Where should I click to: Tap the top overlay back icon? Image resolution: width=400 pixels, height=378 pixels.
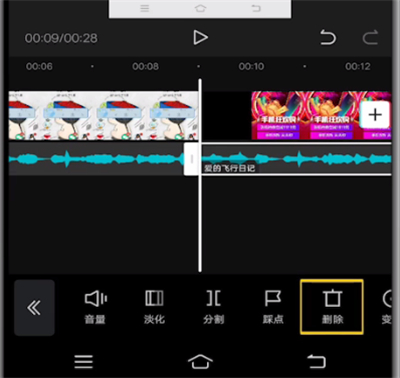click(x=256, y=8)
